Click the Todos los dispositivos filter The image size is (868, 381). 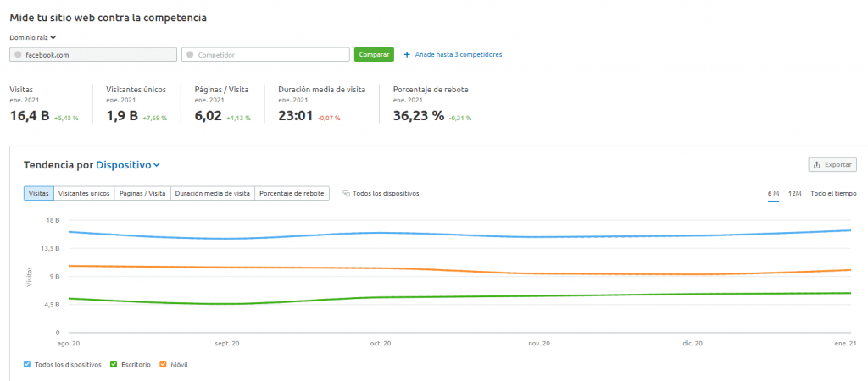click(381, 194)
